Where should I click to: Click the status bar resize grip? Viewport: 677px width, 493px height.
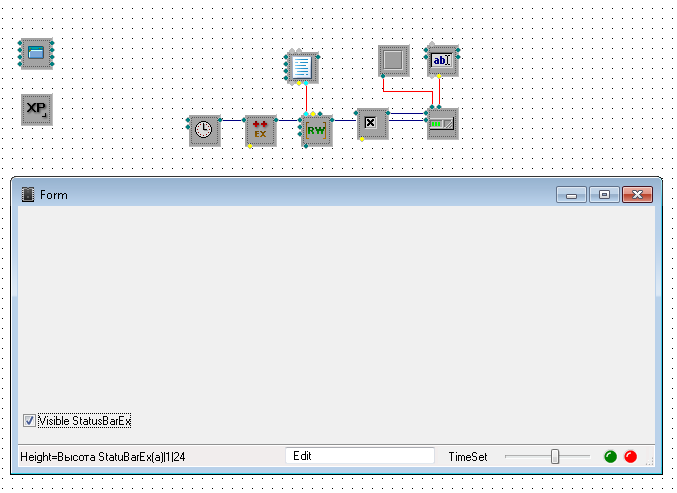tap(650, 461)
